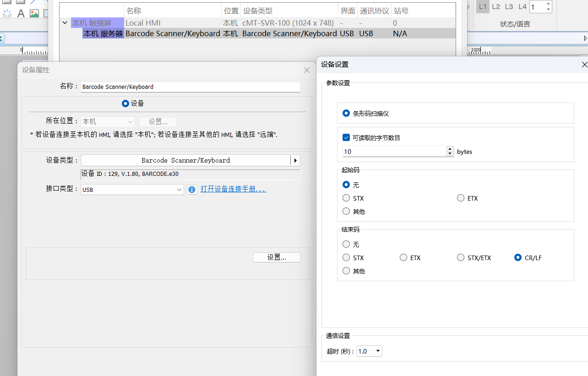Viewport: 588px width, 376px height.
Task: Select the text 'A' tool in toolbar
Action: (x=21, y=13)
